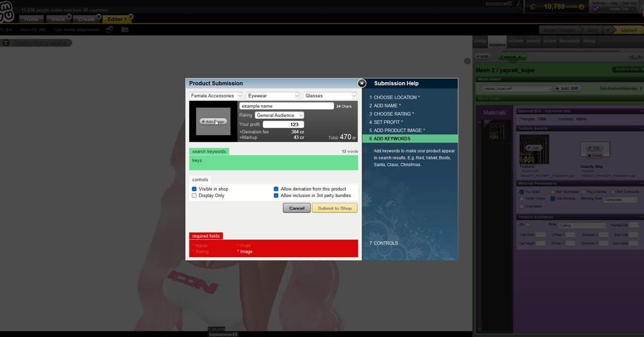Image resolution: width=644 pixels, height=337 pixels.
Task: Open the Save options dropdown arrow
Action: [608, 30]
